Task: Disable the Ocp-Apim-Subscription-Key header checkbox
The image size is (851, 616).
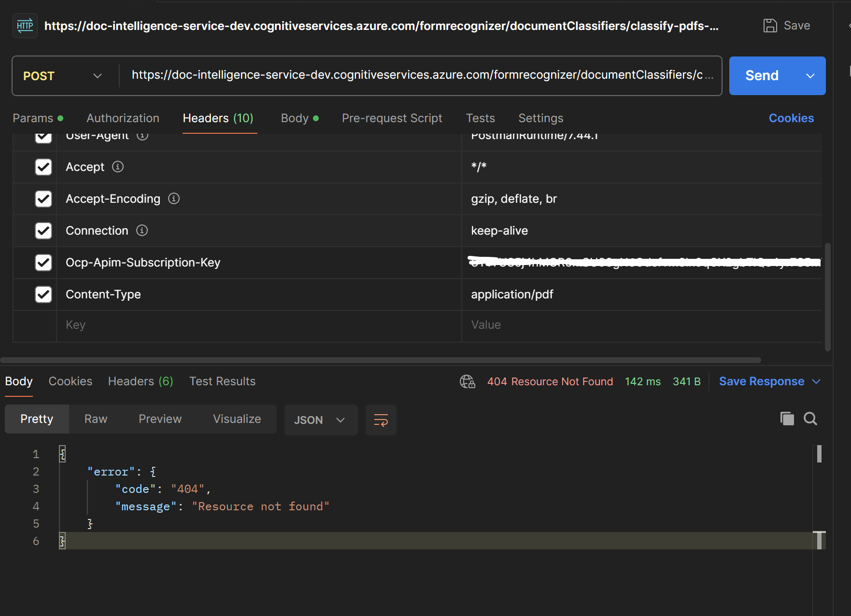Action: pos(43,263)
